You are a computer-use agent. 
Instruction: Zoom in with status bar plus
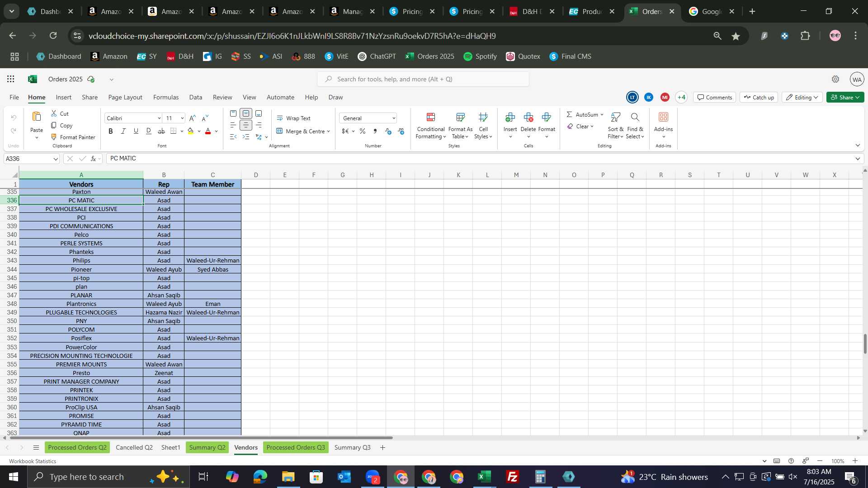tap(855, 461)
